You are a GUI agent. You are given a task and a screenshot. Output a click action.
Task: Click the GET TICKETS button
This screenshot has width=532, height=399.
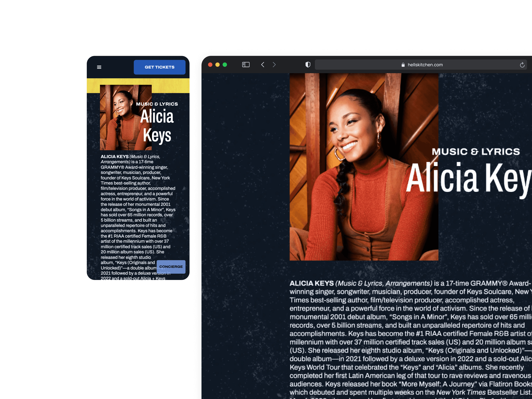tap(159, 67)
